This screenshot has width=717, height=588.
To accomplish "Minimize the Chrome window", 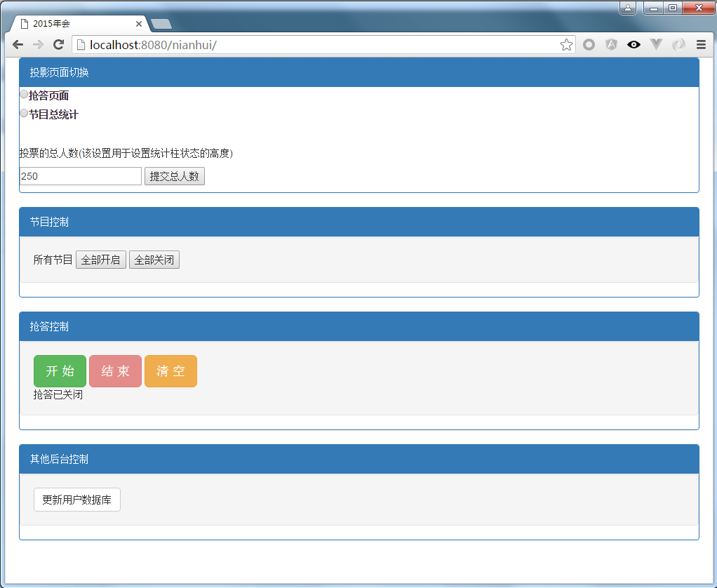I will tap(654, 8).
